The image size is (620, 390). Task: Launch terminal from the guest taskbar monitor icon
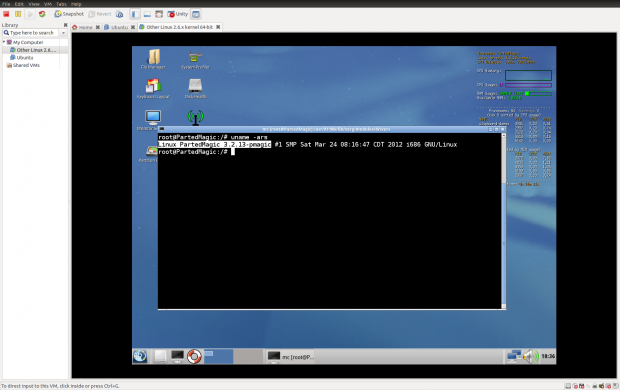(x=177, y=356)
